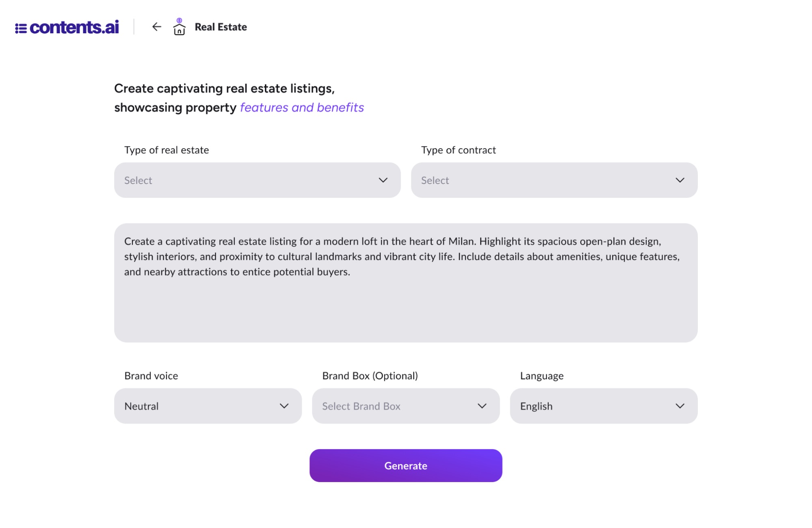Screen dimensions: 812x528
Task: Click the Brand Box (Optional) label
Action: (370, 376)
